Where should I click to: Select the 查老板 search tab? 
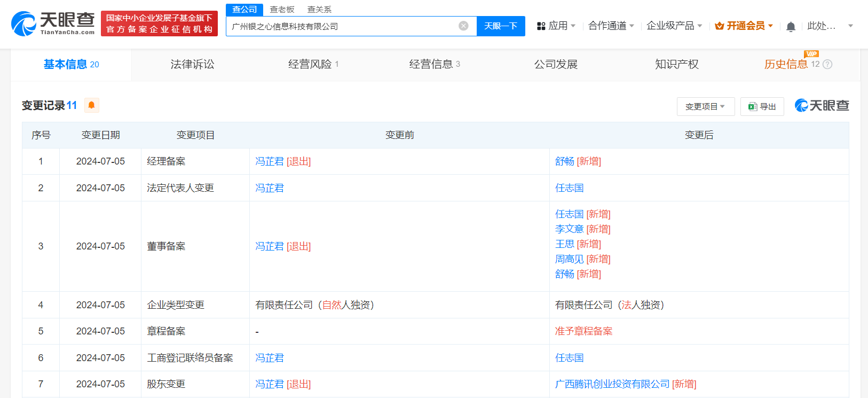tap(282, 10)
